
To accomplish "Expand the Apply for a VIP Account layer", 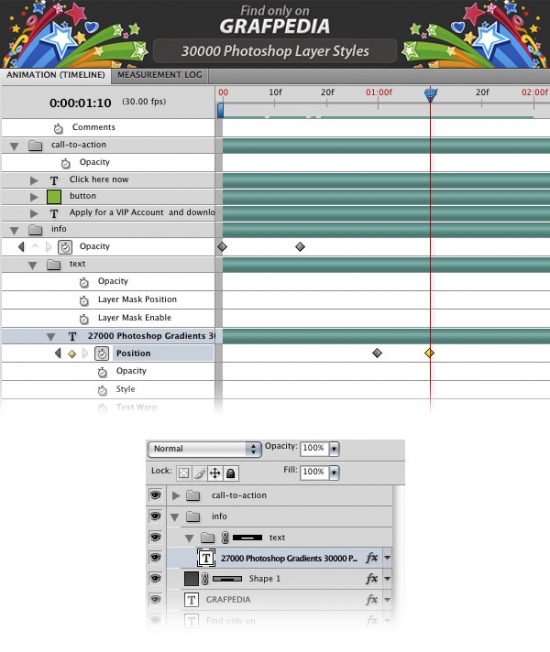I will click(x=34, y=213).
